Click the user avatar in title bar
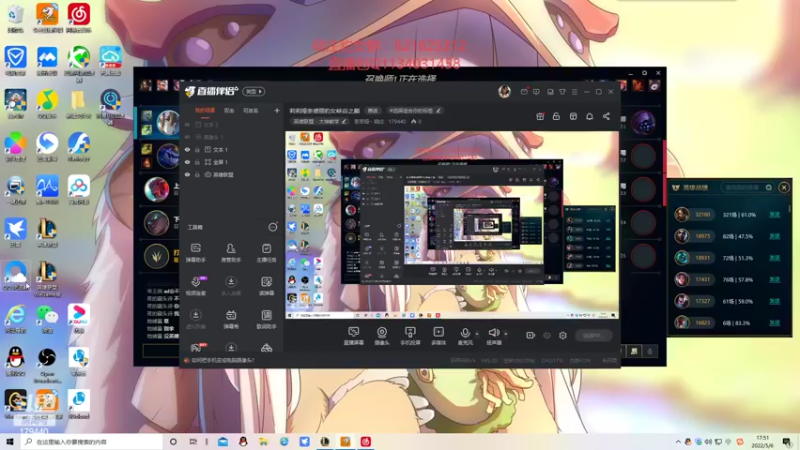 504,91
